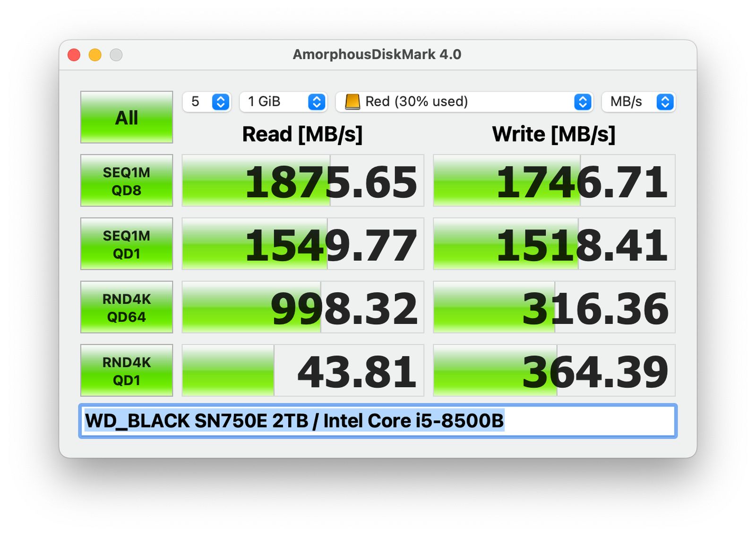The image size is (756, 536).
Task: Click the RND4K QD64 read value 998.32
Action: click(x=303, y=307)
